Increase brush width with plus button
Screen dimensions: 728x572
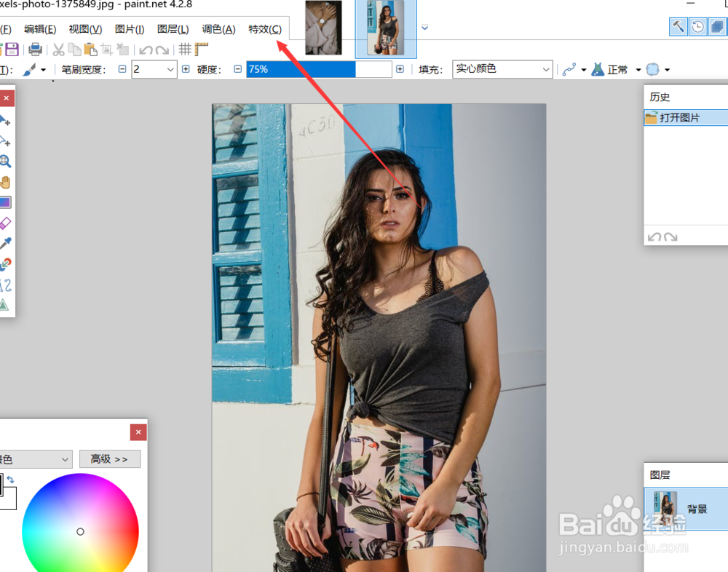(x=186, y=69)
